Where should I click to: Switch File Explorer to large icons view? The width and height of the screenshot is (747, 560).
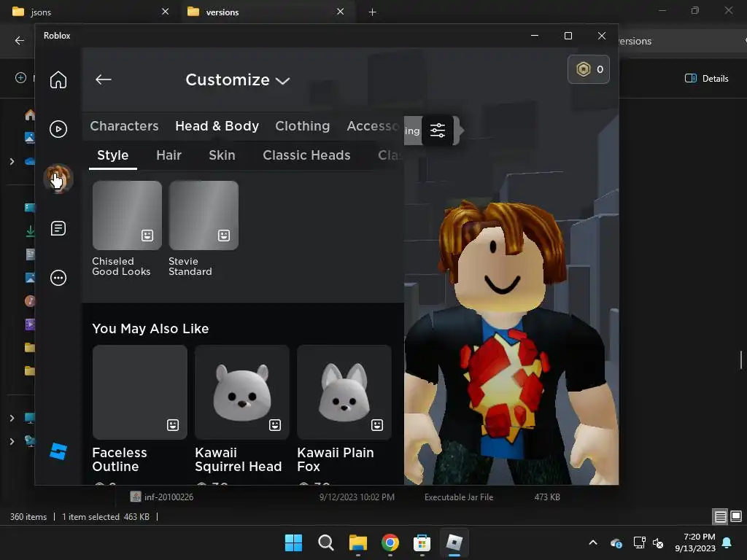736,517
